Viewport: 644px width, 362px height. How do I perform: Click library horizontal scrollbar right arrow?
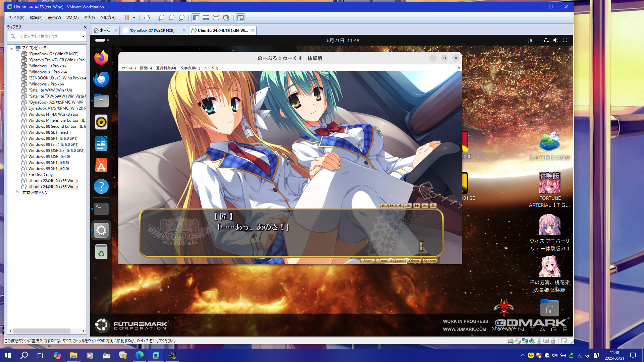(x=84, y=331)
